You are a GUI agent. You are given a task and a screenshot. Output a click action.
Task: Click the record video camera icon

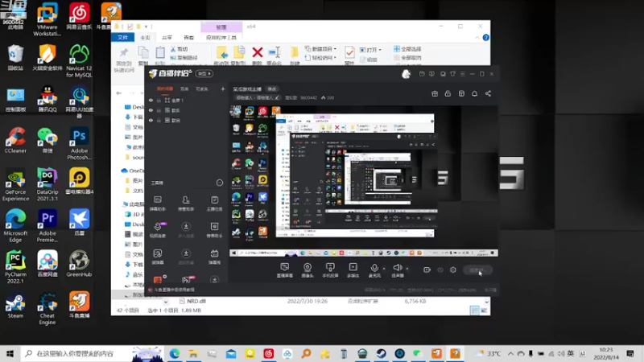coord(427,269)
